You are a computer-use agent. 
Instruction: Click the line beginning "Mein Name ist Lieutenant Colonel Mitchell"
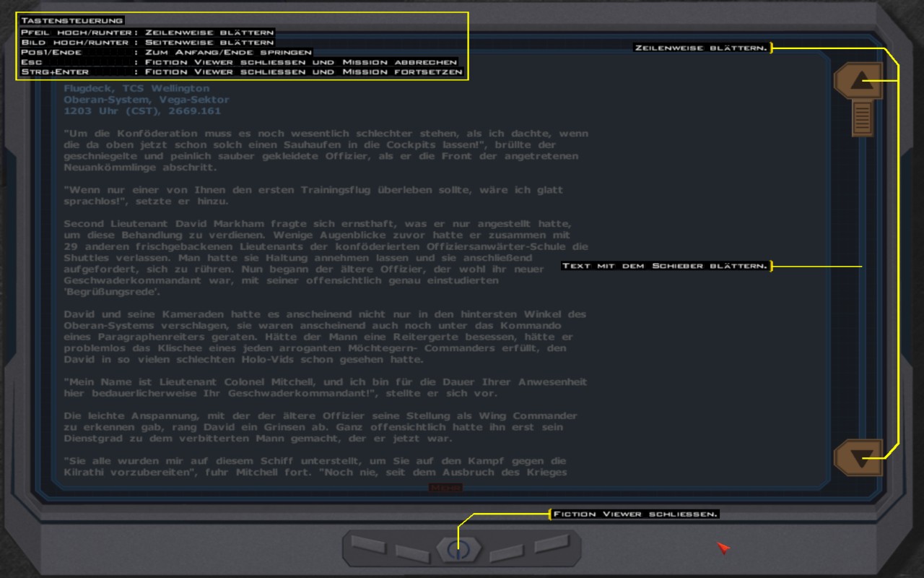[326, 382]
